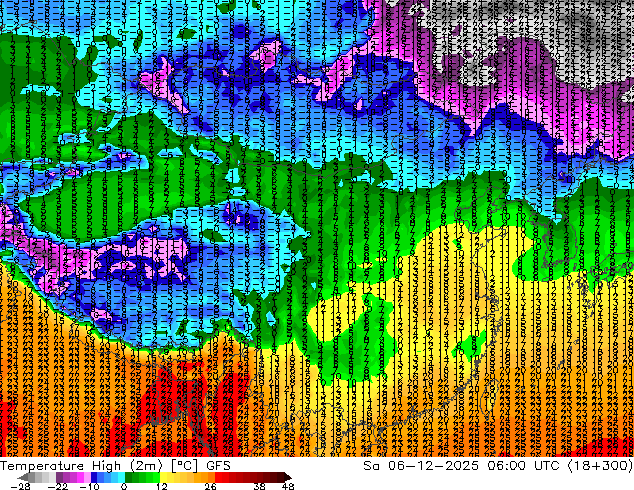Click the '0' legend label
The width and height of the screenshot is (634, 490).
pos(124,486)
